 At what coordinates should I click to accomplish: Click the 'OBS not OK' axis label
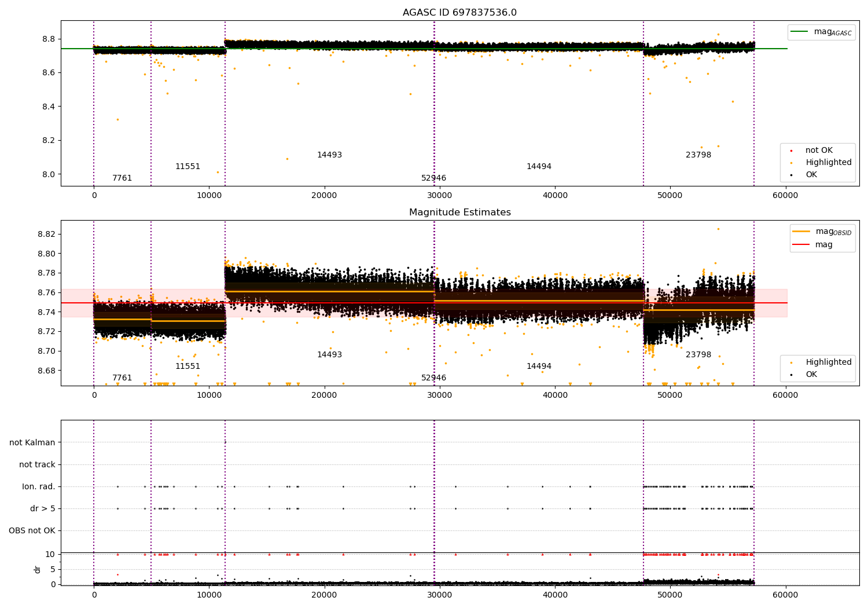click(x=32, y=531)
